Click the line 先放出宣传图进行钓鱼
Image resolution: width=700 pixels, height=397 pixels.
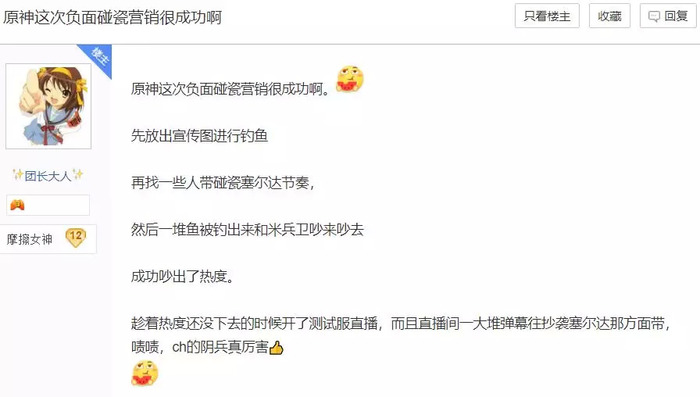pos(199,136)
